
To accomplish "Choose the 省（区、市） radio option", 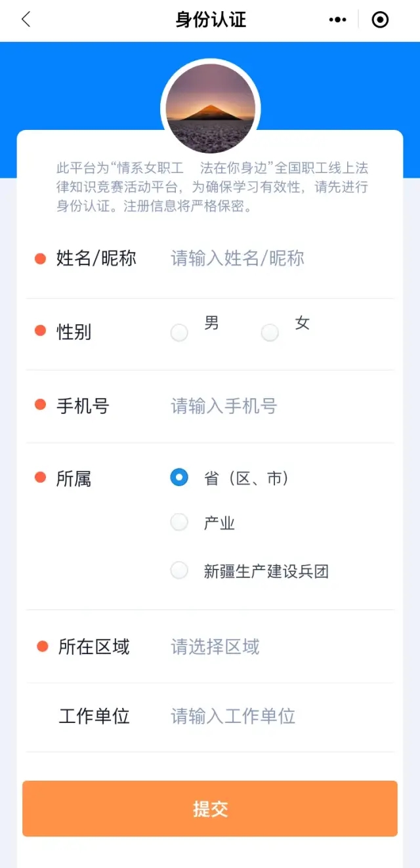I will [179, 478].
